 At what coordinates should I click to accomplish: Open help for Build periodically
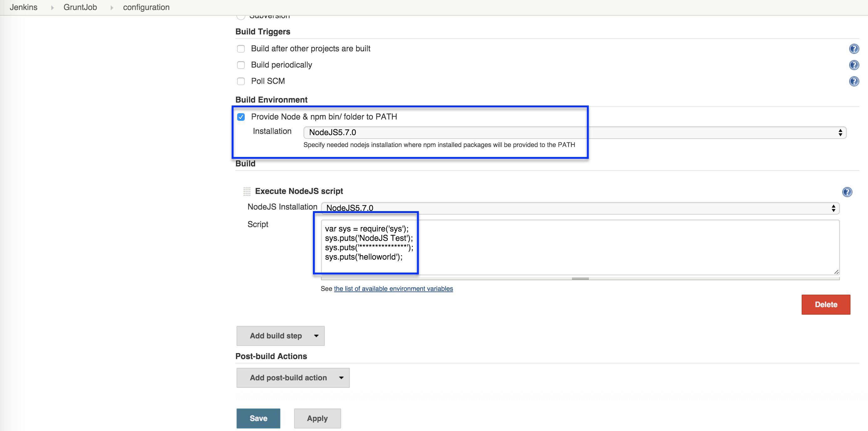854,65
